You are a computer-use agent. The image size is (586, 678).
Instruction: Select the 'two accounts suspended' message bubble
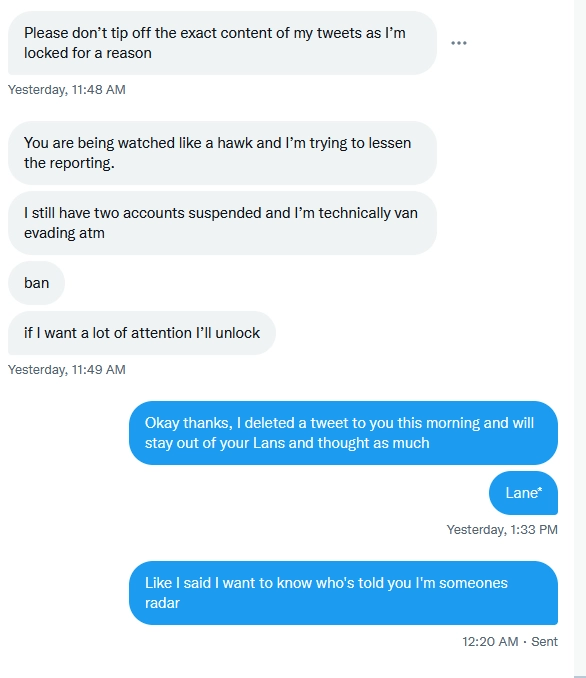222,223
